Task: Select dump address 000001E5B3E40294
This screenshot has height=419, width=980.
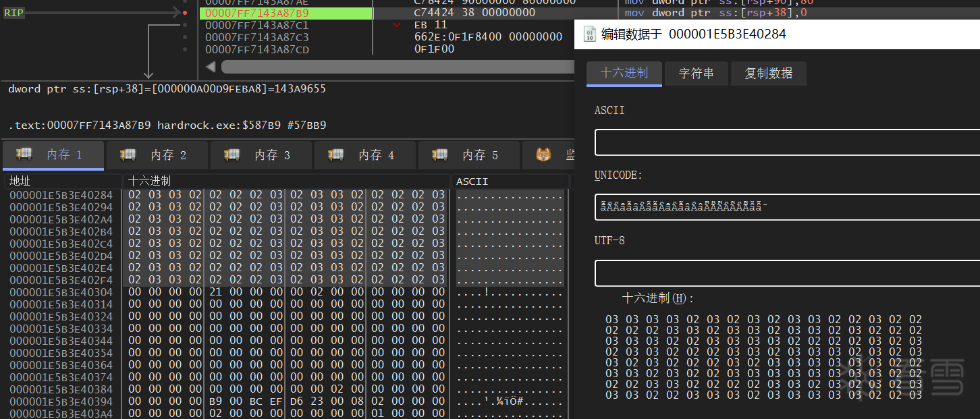Action: (61, 207)
